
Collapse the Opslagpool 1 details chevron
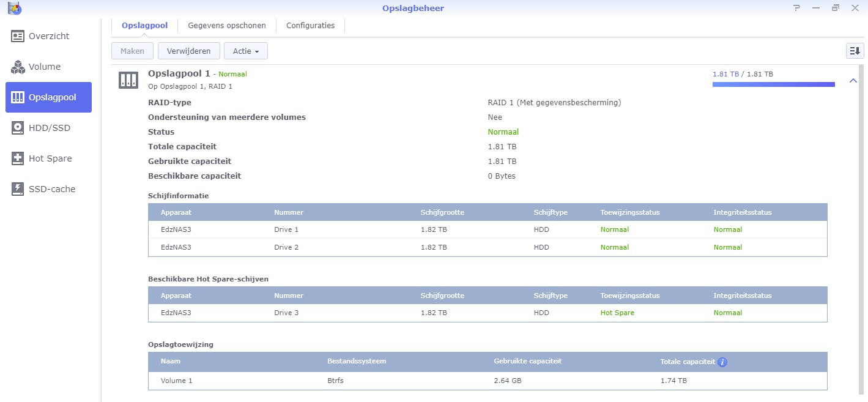pos(853,81)
